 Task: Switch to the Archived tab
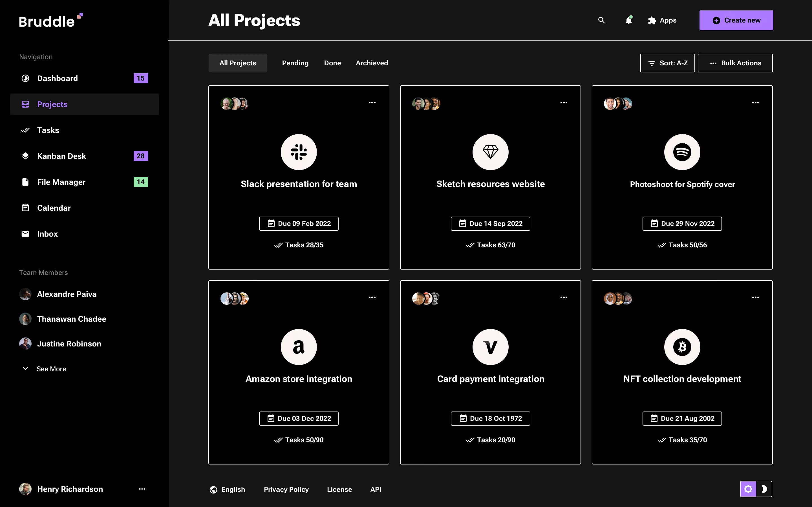tap(371, 63)
